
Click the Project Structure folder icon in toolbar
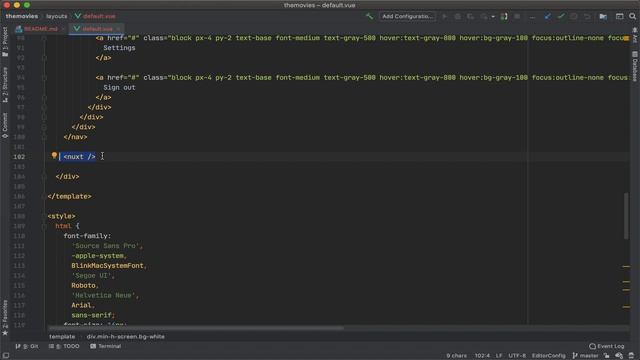[603, 16]
